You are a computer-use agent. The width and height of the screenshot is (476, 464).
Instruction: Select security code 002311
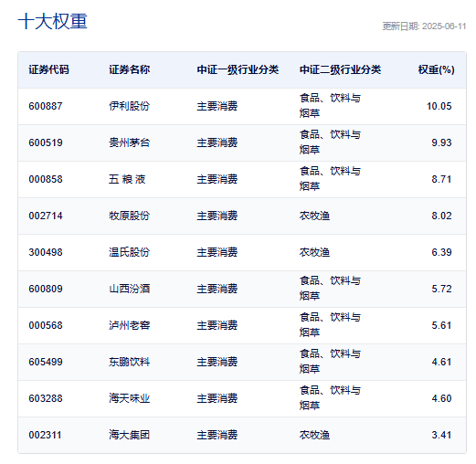point(45,435)
